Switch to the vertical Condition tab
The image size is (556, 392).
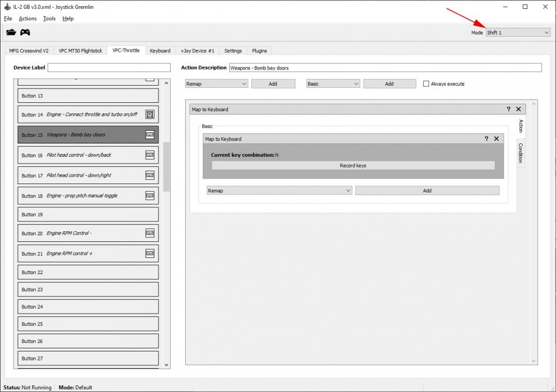click(521, 153)
